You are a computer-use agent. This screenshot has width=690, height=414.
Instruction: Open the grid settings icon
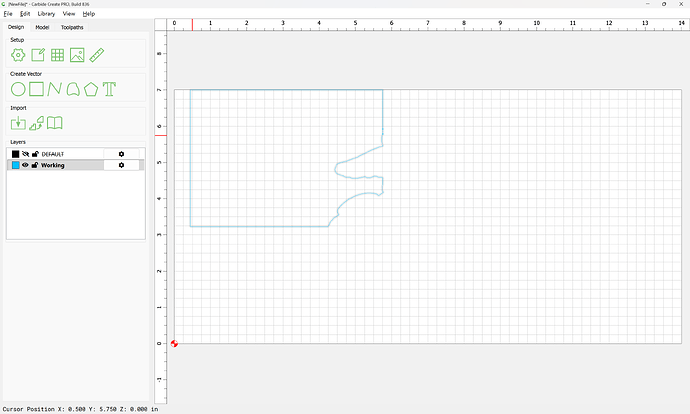click(57, 55)
